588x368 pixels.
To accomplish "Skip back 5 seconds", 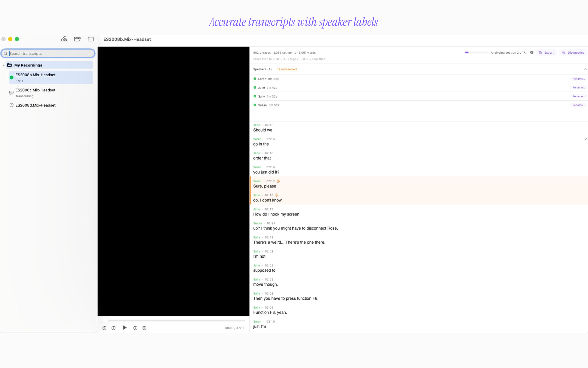I will coord(113,328).
